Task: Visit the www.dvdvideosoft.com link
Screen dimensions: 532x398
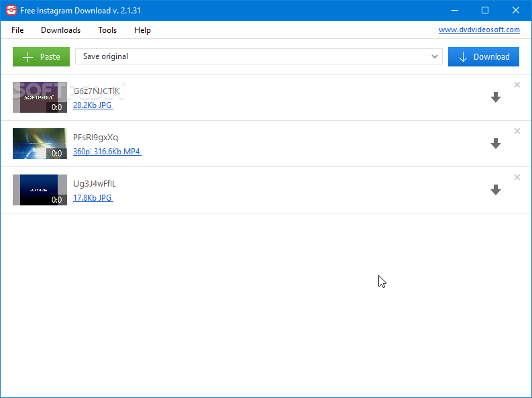Action: coord(479,30)
